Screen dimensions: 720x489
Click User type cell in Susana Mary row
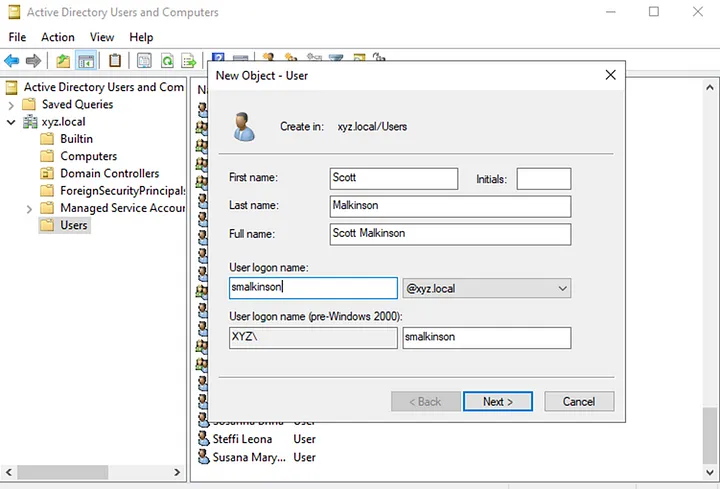coord(304,457)
